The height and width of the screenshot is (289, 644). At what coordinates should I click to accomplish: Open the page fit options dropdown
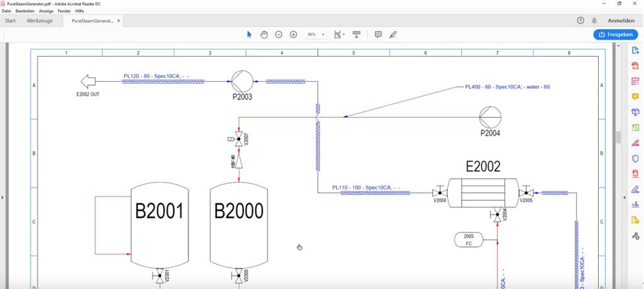pos(339,34)
